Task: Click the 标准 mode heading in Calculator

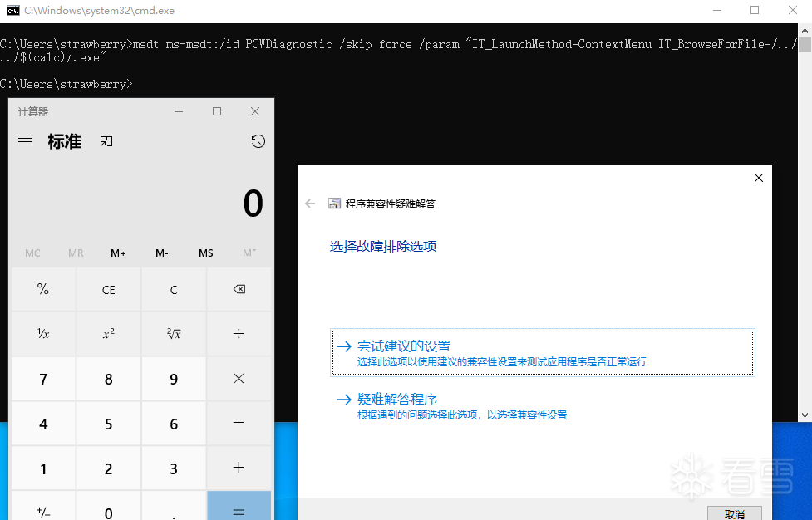Action: [x=65, y=141]
